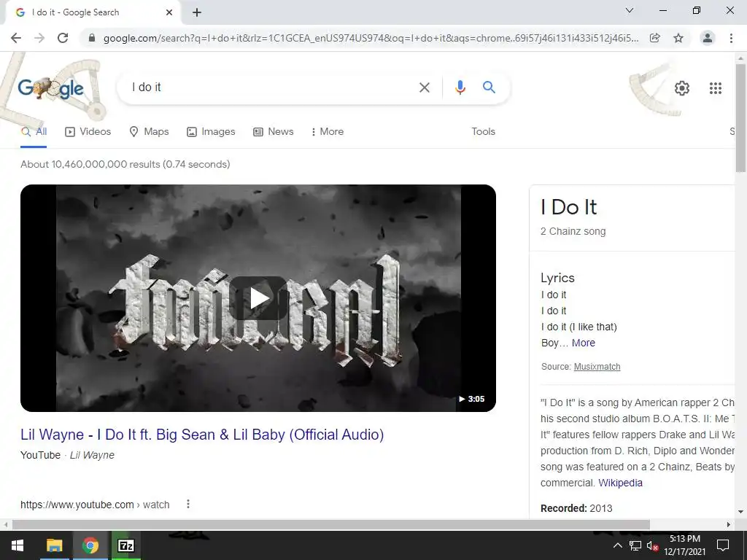Open Chrome three-dot menu
Viewport: 747px width, 560px height.
(731, 38)
